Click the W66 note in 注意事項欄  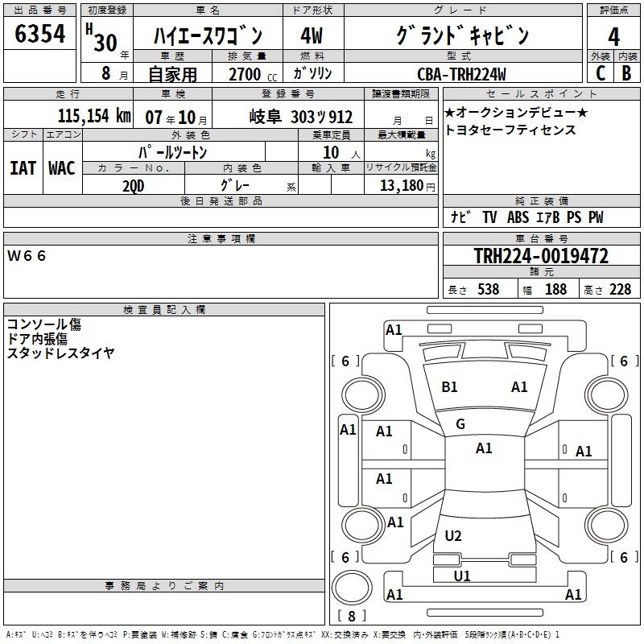pyautogui.click(x=27, y=256)
